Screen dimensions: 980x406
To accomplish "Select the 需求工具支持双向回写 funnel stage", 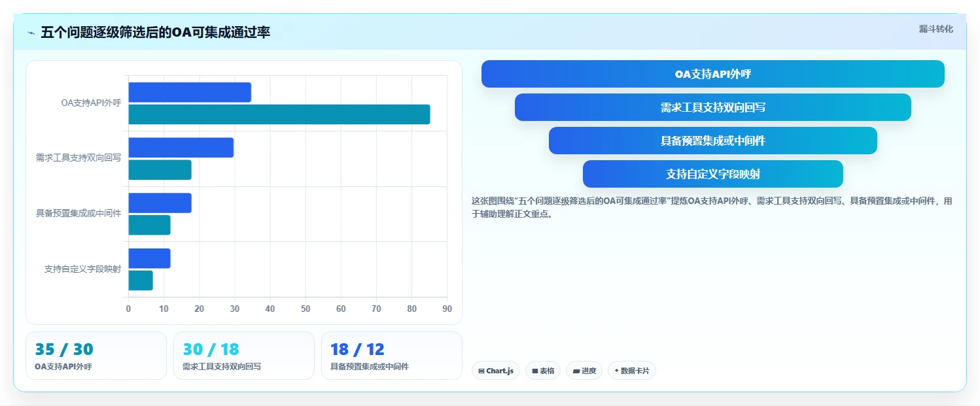I will click(712, 107).
